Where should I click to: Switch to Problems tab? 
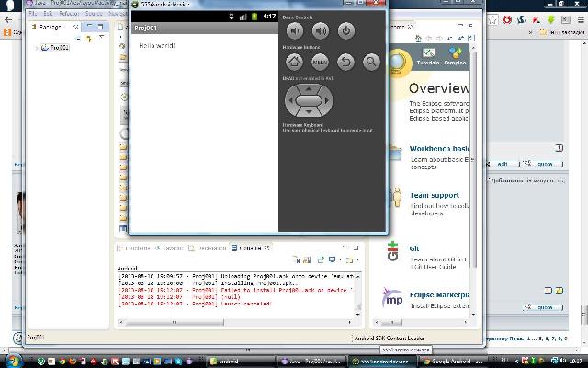[x=133, y=248]
